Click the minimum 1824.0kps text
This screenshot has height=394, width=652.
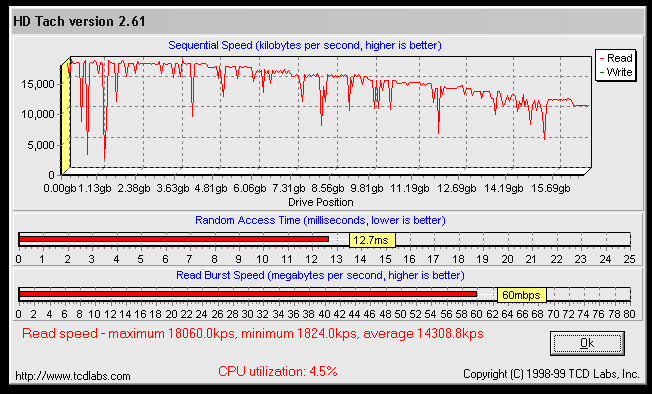click(300, 334)
